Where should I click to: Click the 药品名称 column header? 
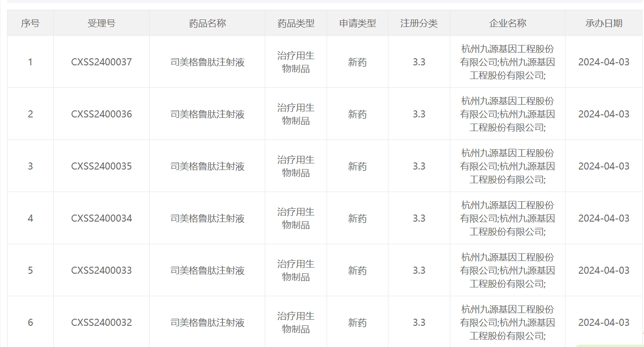pos(207,23)
